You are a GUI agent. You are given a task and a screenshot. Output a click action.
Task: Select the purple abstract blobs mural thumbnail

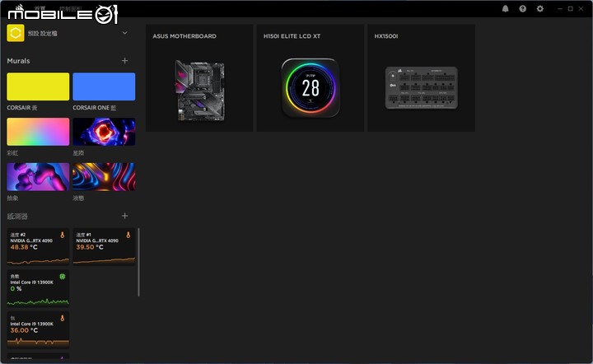[38, 176]
